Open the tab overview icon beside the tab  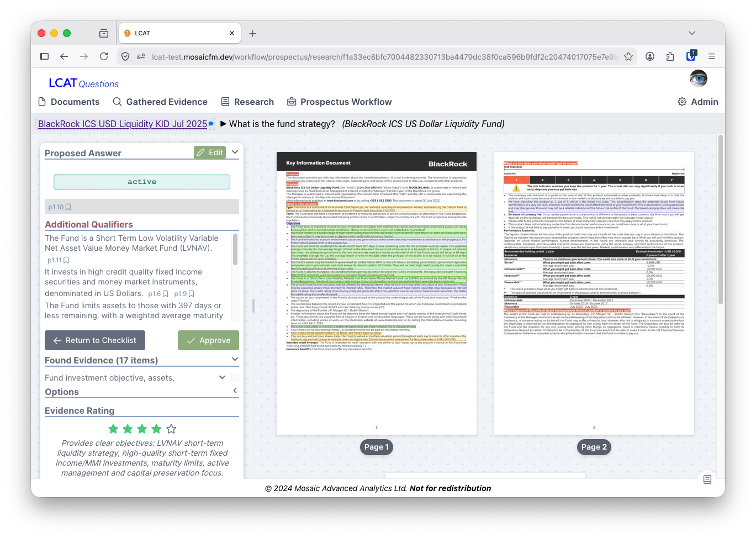[104, 33]
